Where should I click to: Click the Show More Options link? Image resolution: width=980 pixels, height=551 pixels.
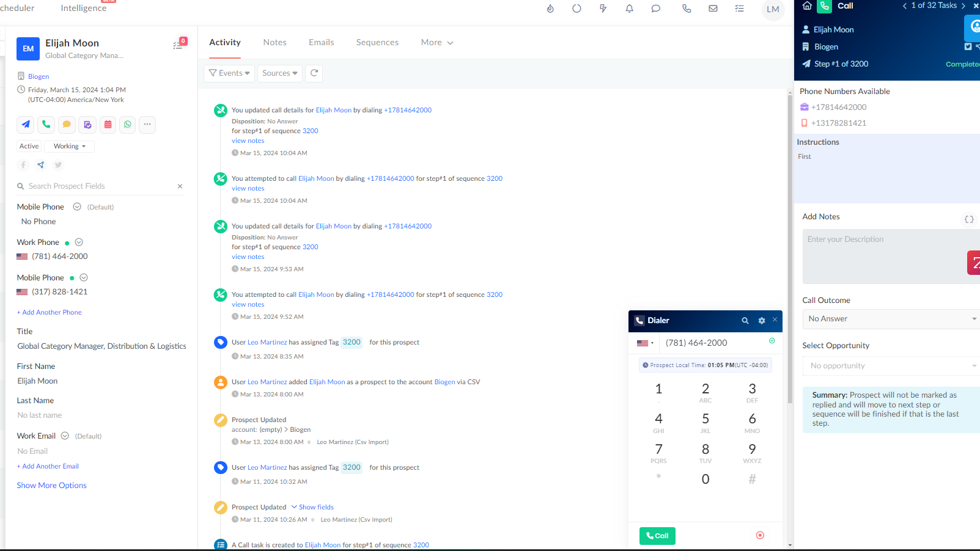coord(52,486)
